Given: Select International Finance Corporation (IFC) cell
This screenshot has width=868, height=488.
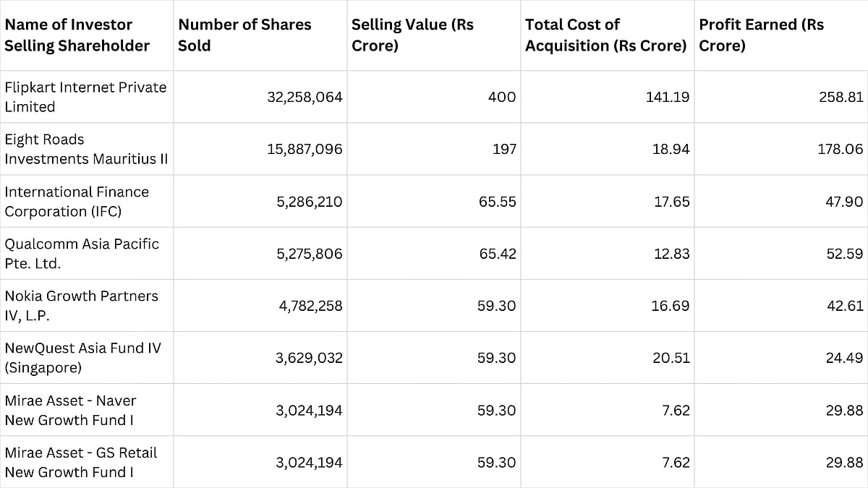Looking at the screenshot, I should click(x=77, y=202).
